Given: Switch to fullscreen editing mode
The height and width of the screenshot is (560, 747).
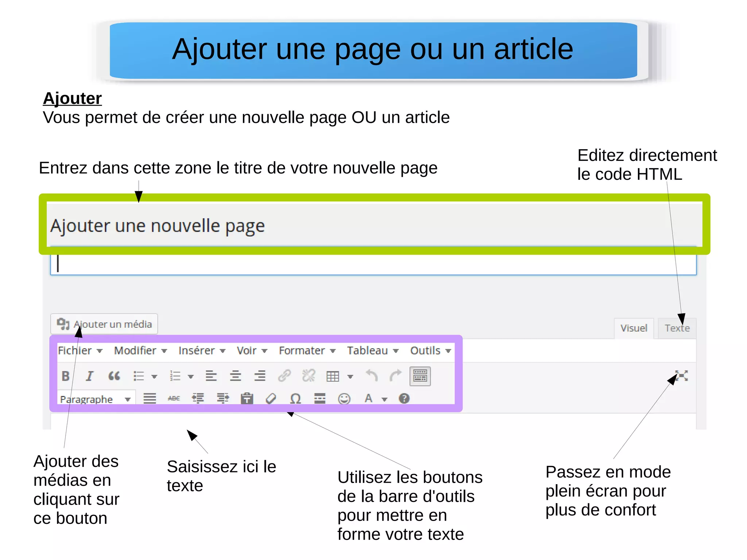Looking at the screenshot, I should tap(681, 376).
